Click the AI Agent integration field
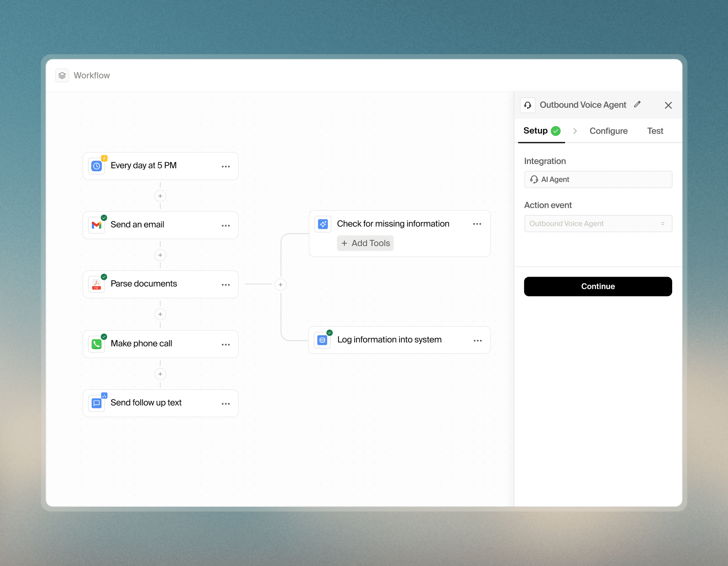Image resolution: width=728 pixels, height=566 pixels. 598,179
